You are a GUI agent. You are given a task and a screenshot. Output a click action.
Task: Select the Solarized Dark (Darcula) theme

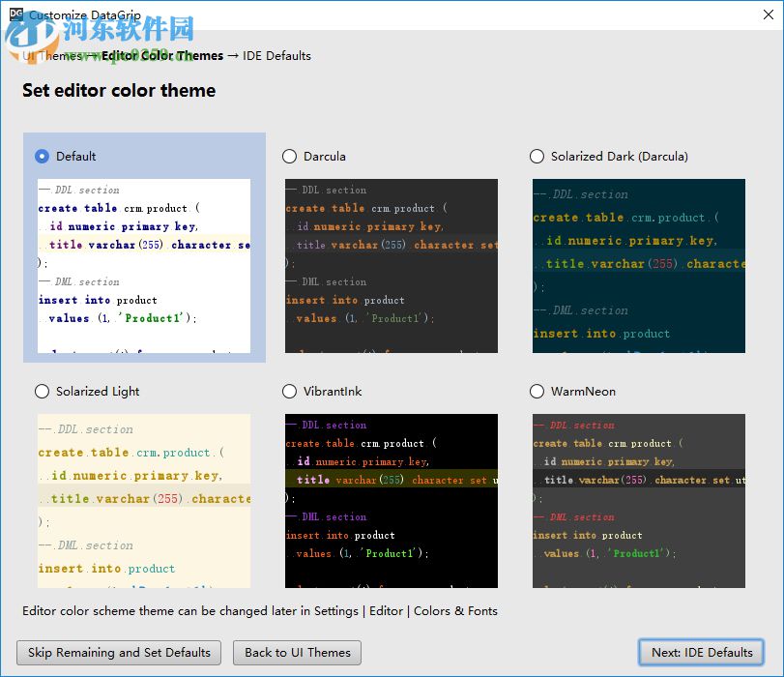pyautogui.click(x=537, y=156)
